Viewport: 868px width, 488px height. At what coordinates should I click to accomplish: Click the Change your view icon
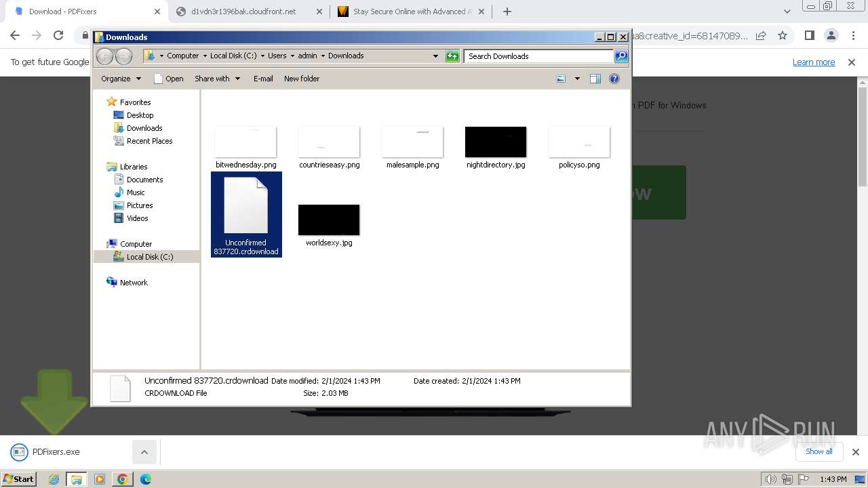tap(561, 79)
